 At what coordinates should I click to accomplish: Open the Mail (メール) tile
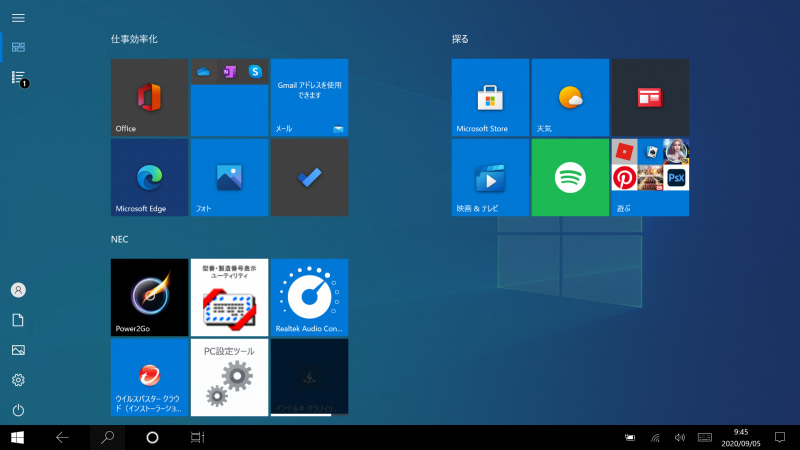pos(310,97)
